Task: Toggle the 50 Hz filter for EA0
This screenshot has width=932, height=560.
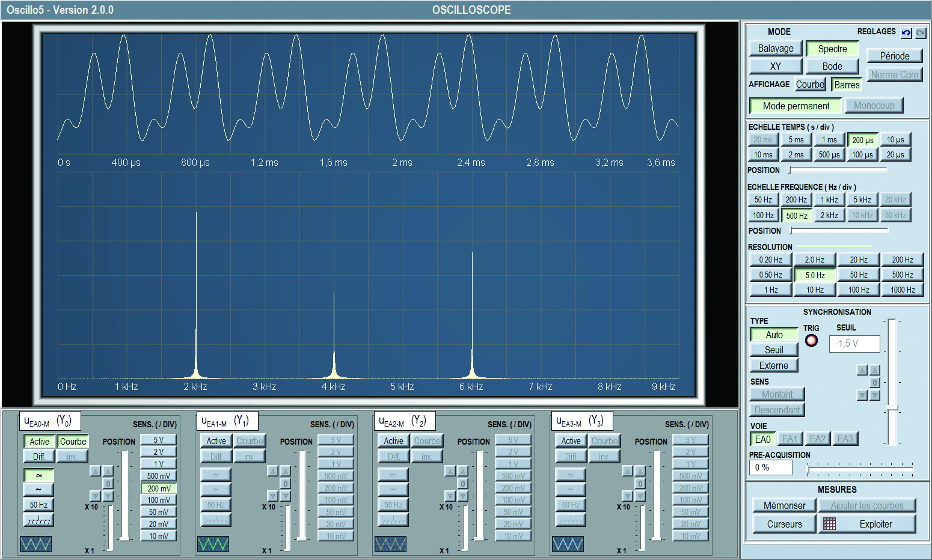Action: click(x=38, y=505)
